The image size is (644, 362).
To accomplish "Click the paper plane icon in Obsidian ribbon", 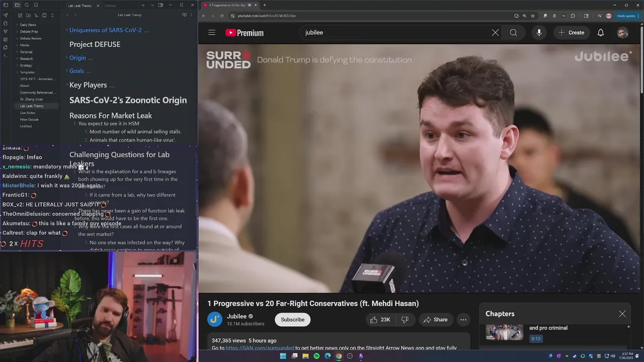I will coord(6,15).
